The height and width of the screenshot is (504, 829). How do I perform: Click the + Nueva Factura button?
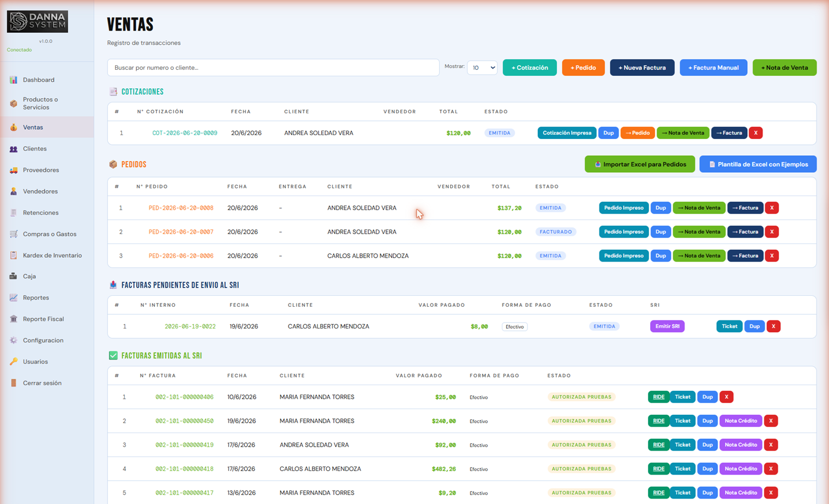tap(642, 68)
